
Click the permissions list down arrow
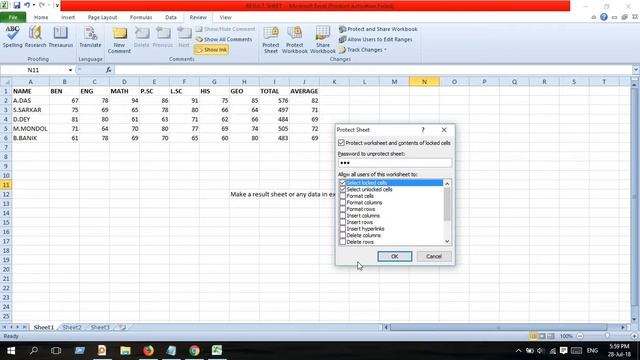coord(447,242)
